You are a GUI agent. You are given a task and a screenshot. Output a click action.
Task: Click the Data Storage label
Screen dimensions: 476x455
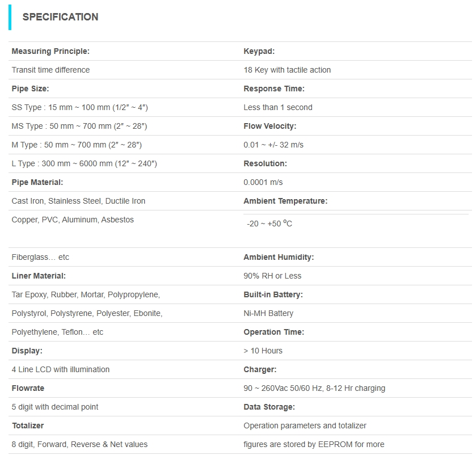coord(269,407)
